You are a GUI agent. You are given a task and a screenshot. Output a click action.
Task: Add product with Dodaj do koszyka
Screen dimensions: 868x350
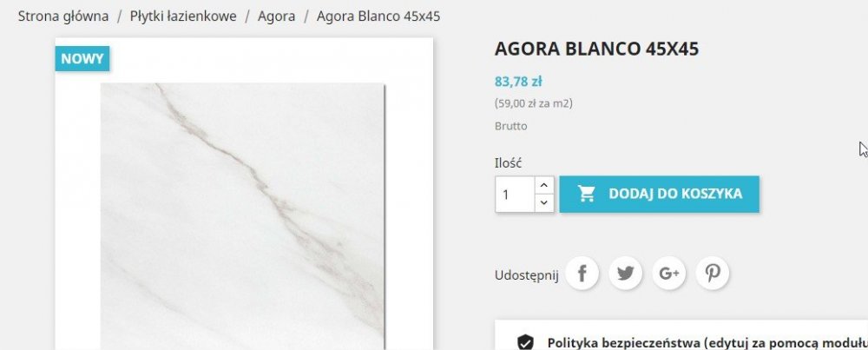click(660, 195)
